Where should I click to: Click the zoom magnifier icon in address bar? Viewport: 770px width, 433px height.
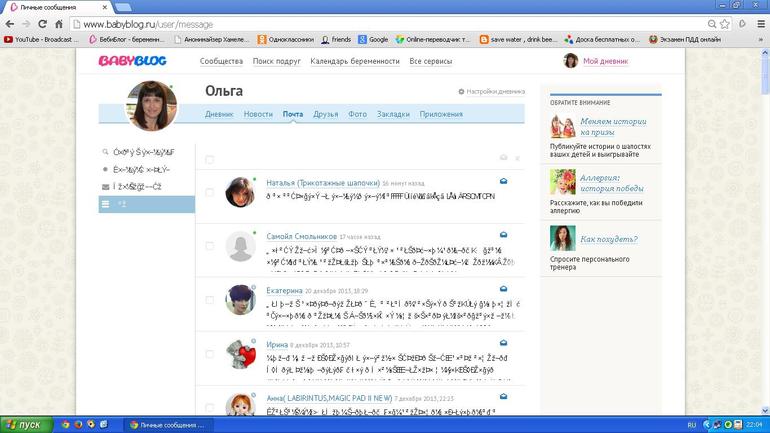712,24
